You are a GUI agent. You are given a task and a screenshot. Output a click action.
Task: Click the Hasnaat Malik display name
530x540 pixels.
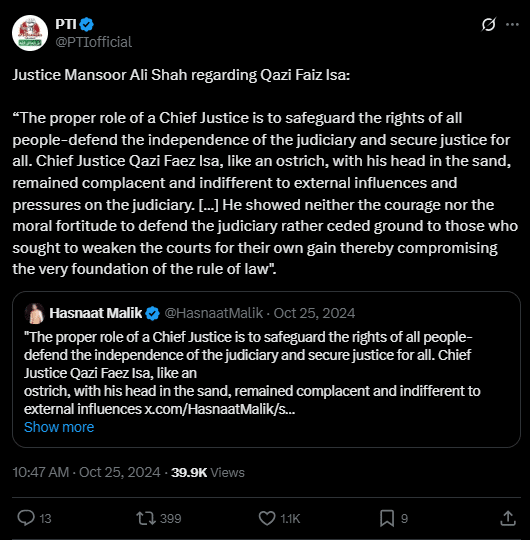[x=96, y=313]
